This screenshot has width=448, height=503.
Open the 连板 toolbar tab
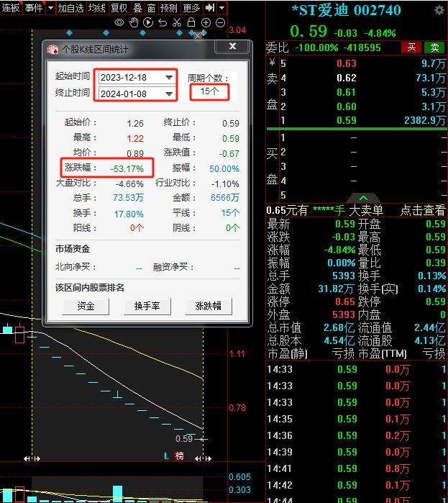click(x=11, y=7)
